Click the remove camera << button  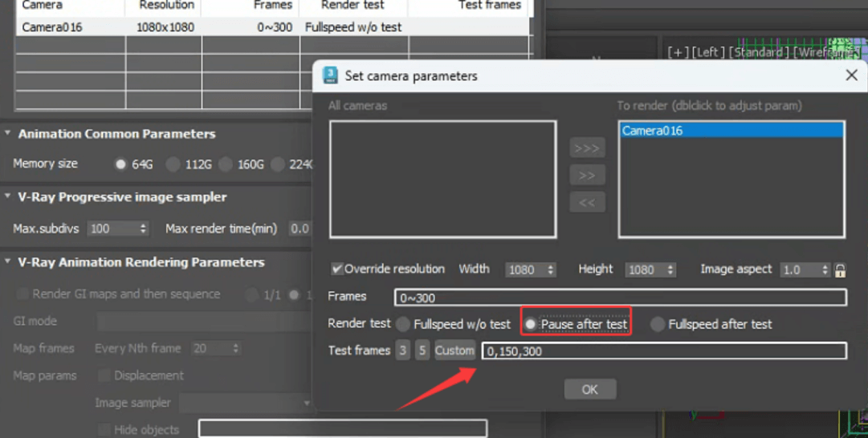(x=587, y=202)
